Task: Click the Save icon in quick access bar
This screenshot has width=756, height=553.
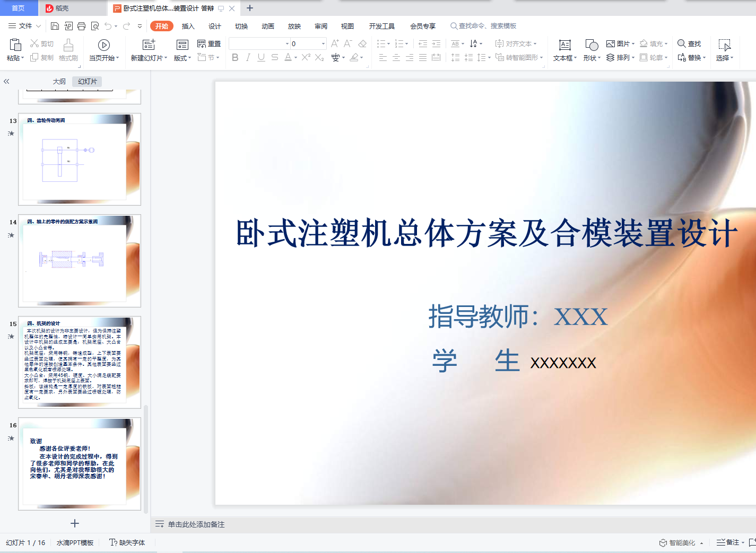Action: 55,26
